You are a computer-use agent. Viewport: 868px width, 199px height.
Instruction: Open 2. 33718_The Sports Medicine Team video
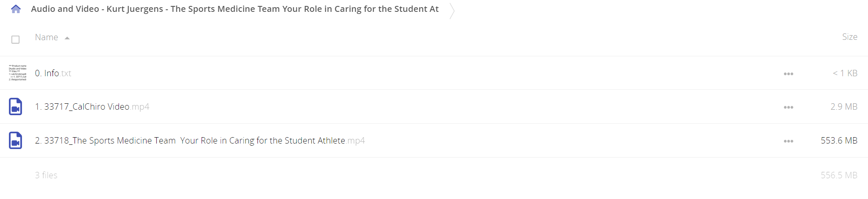click(x=200, y=141)
